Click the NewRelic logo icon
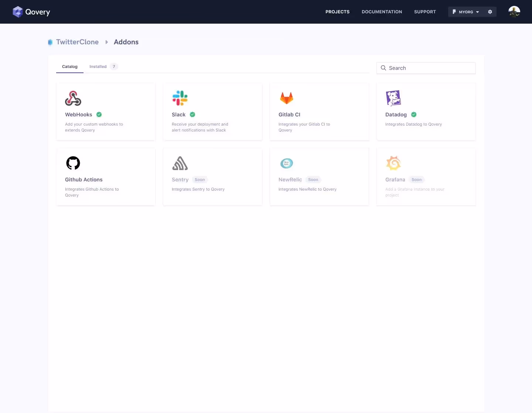532x413 pixels. (x=287, y=163)
